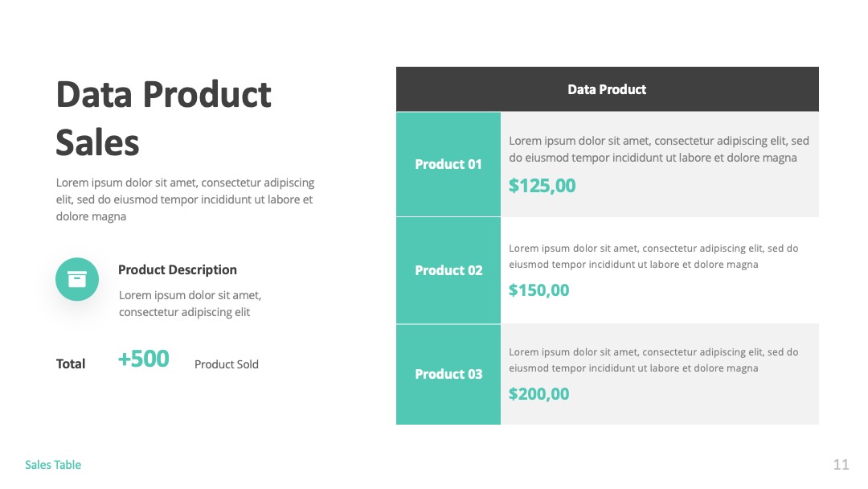Select the Data Product Sales heading
Viewport: 868px width, 489px height.
tap(164, 118)
